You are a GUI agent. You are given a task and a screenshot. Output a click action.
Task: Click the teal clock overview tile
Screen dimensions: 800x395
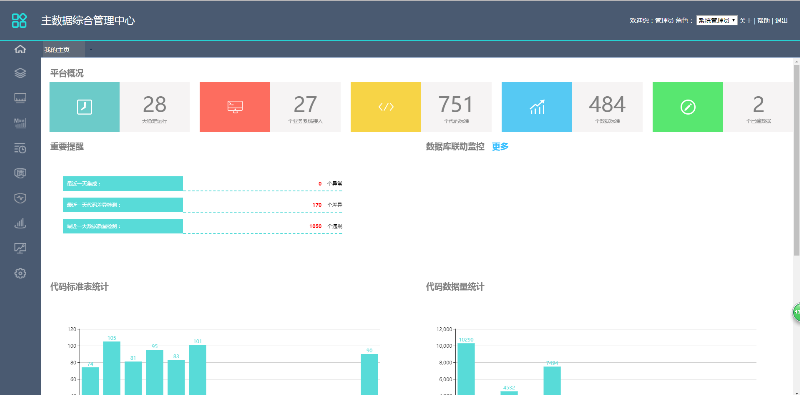(x=85, y=107)
